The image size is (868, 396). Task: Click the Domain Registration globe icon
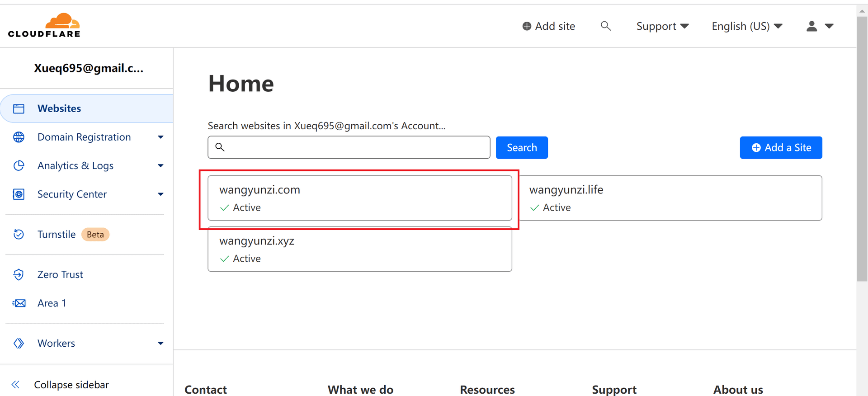(x=19, y=137)
